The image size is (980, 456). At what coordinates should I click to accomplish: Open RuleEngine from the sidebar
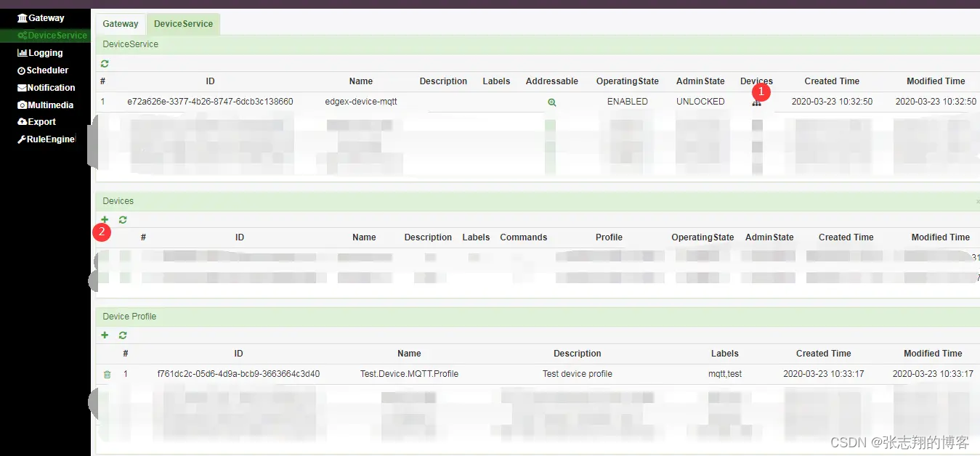pos(46,139)
